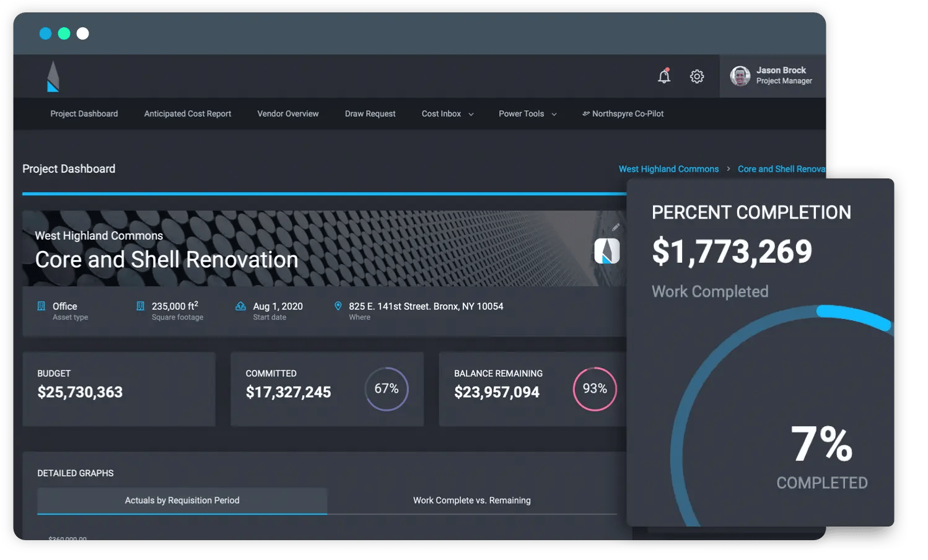The height and width of the screenshot is (560, 928).
Task: Select the Actuals by Requisition Period tab
Action: pyautogui.click(x=182, y=501)
